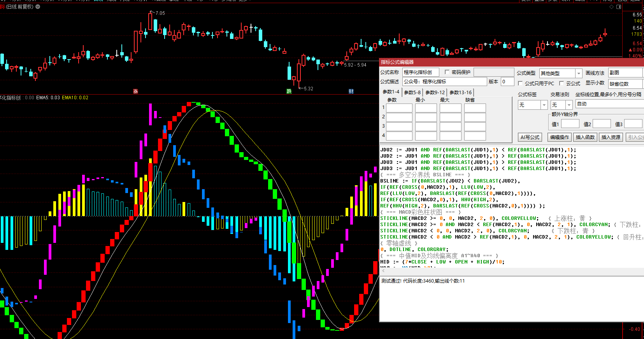Toggle the side panel layout icon
This screenshot has height=339, width=644.
(x=619, y=7)
